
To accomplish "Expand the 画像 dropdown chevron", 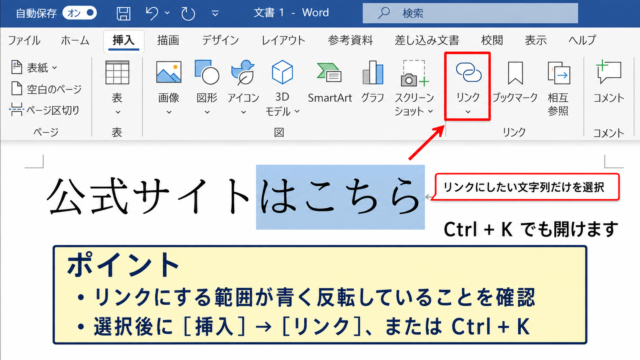I will (169, 112).
